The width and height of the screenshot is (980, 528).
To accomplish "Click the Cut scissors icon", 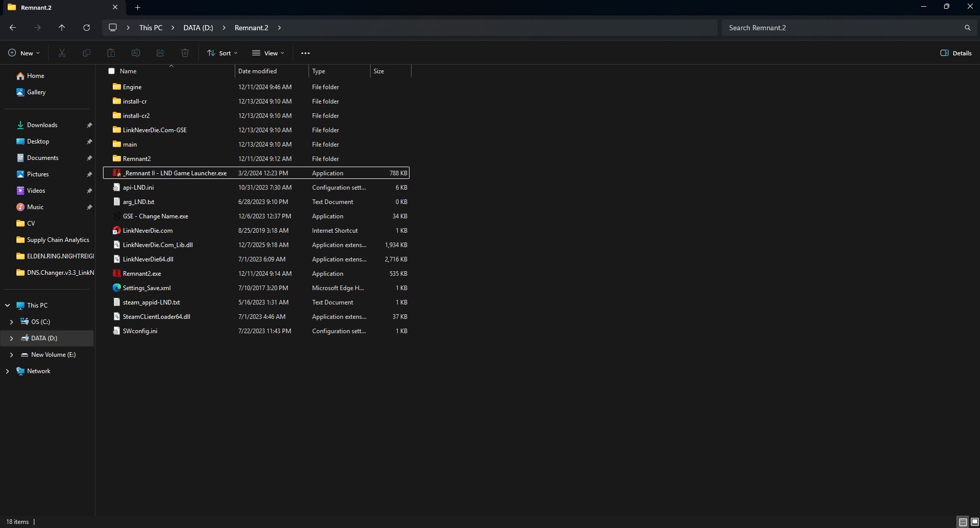I will coord(62,53).
